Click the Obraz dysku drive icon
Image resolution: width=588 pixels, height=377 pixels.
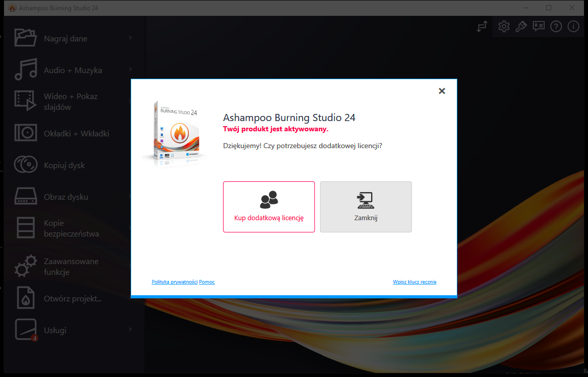click(x=26, y=196)
